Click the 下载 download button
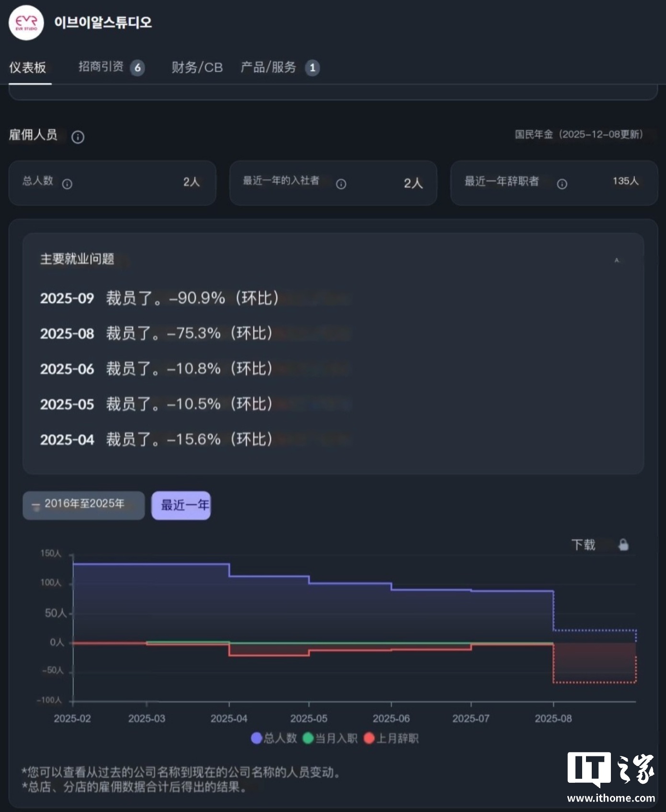The width and height of the screenshot is (666, 812). [x=583, y=545]
